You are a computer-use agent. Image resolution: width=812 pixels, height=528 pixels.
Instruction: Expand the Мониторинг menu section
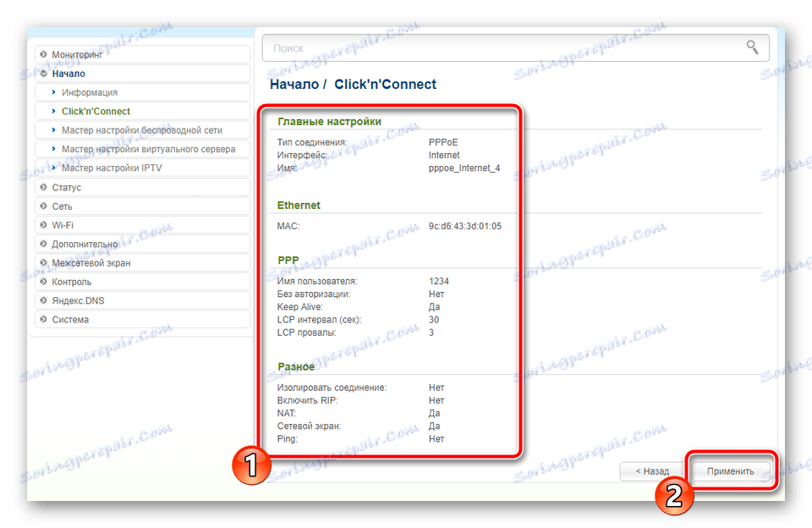click(x=142, y=54)
